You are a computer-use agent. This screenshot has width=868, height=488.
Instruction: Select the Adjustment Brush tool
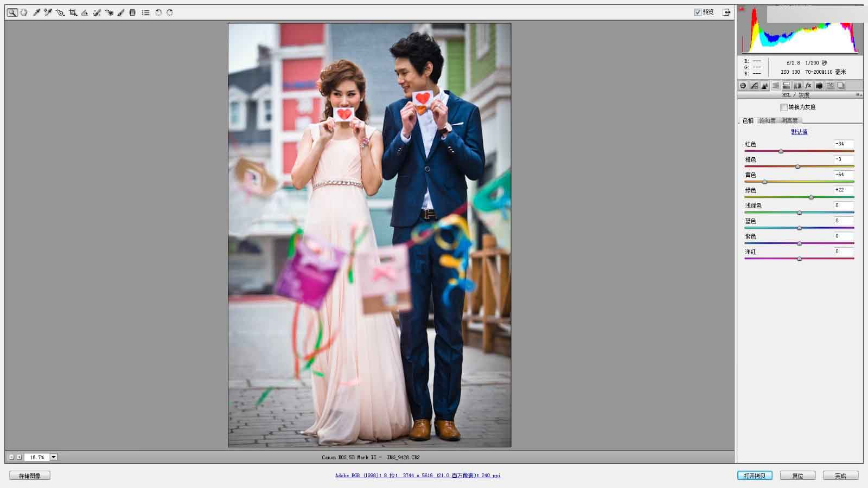pyautogui.click(x=121, y=12)
